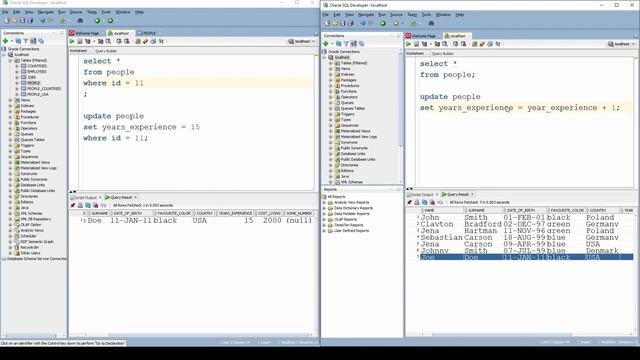Click the print icon in right Query Result toolbar
640x360 pixels.
[417, 202]
